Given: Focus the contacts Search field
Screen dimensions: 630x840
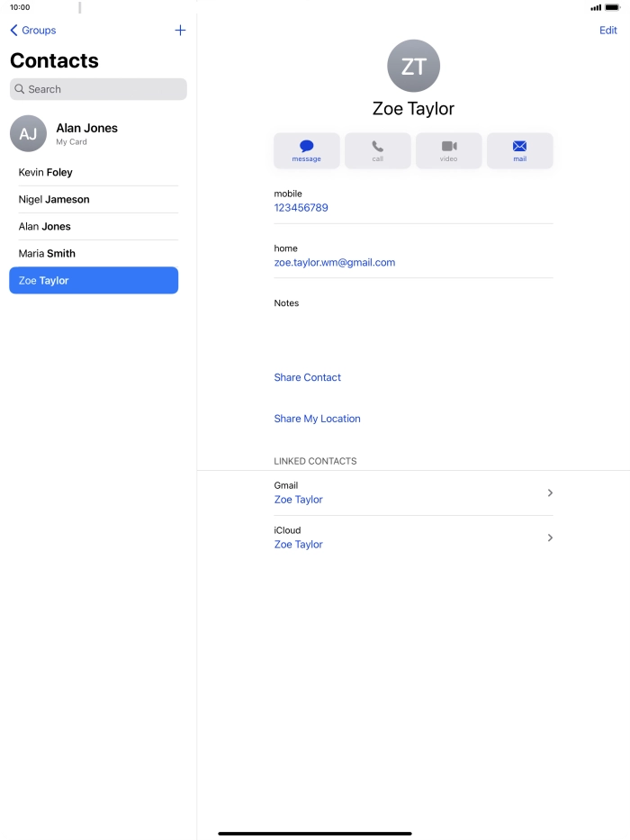Looking at the screenshot, I should [98, 89].
